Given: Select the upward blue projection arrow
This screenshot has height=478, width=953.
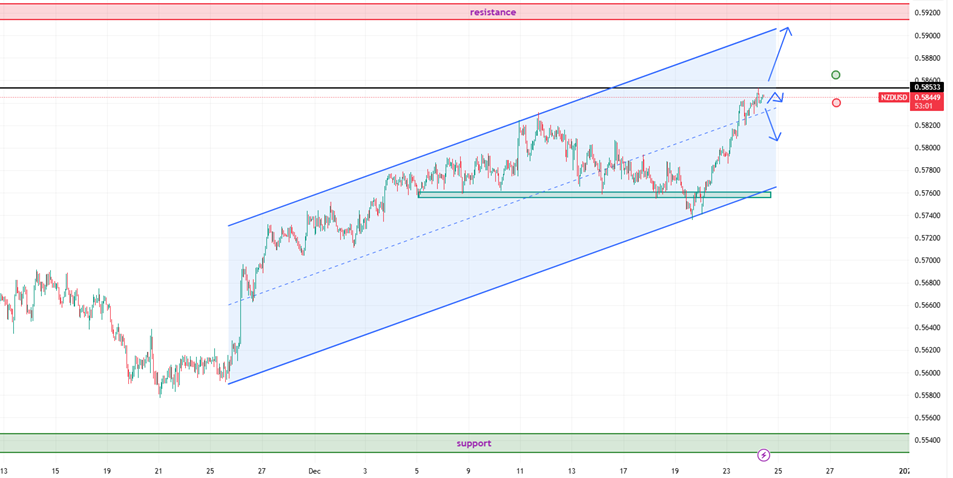Looking at the screenshot, I should tap(778, 54).
